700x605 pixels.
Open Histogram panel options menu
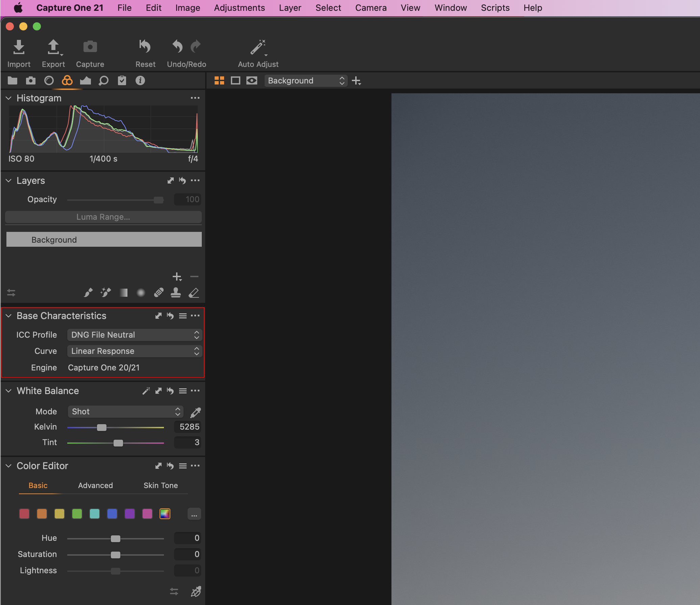[x=195, y=98]
